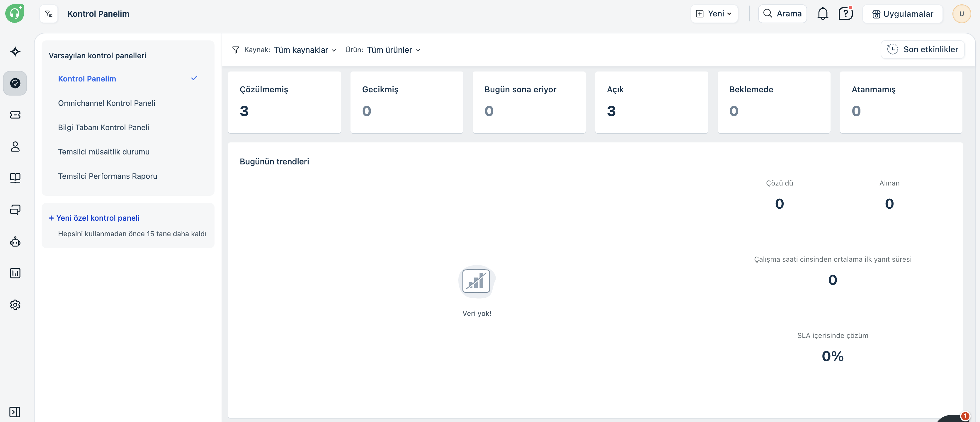Open the Tickets icon in sidebar
The width and height of the screenshot is (980, 422).
click(x=15, y=115)
